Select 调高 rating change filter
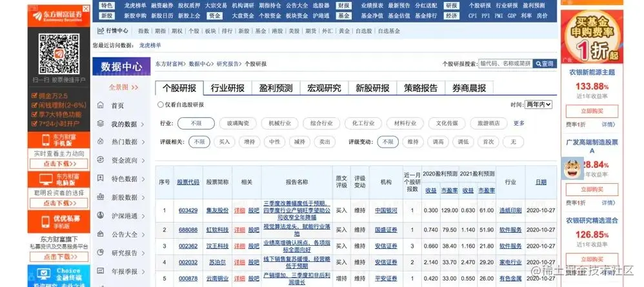This screenshot has height=287, width=644. point(438,142)
